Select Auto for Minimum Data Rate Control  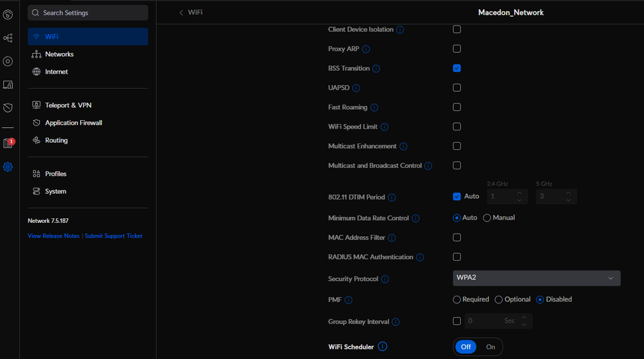457,218
